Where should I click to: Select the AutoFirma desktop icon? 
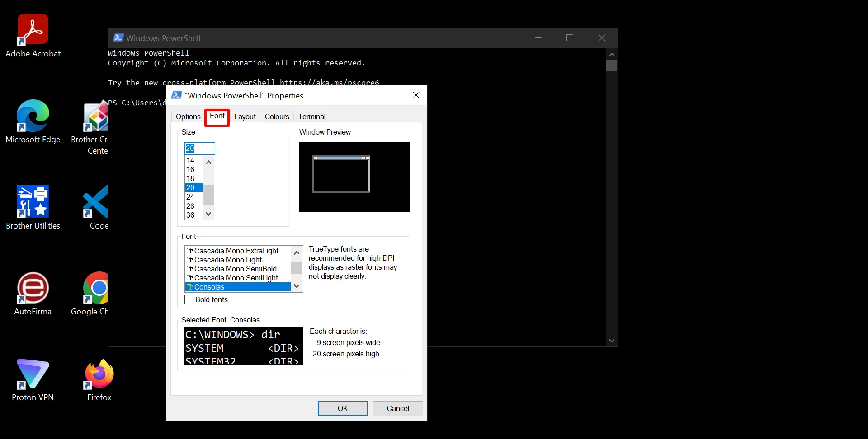point(33,288)
